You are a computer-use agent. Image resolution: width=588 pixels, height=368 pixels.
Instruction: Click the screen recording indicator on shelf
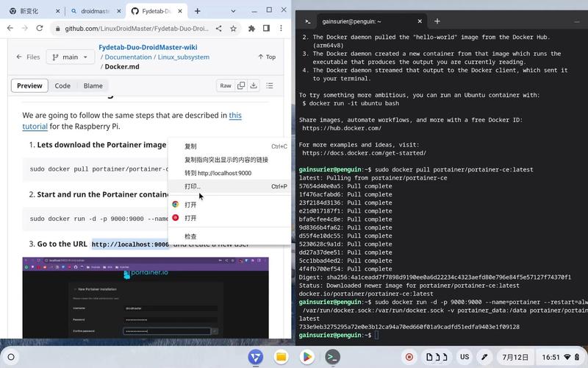(x=409, y=357)
